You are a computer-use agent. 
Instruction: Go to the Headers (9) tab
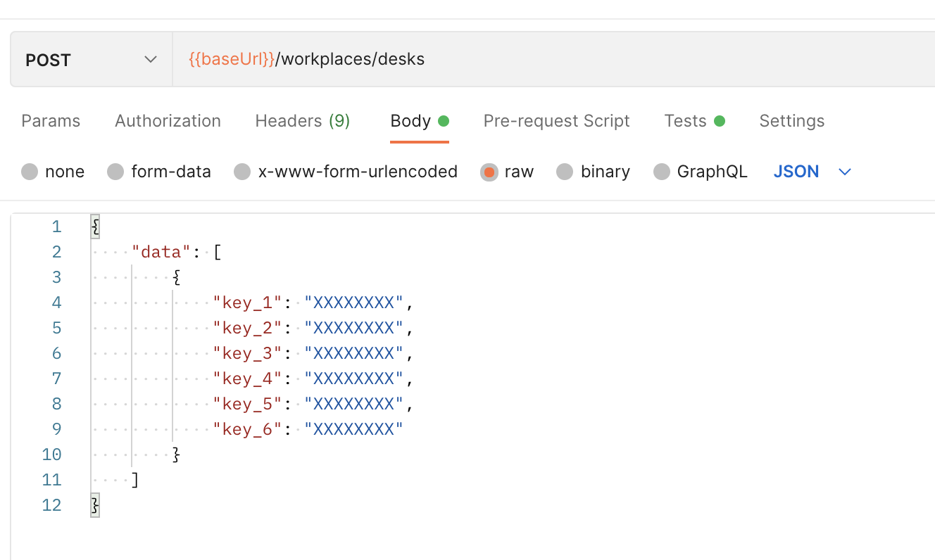tap(302, 121)
